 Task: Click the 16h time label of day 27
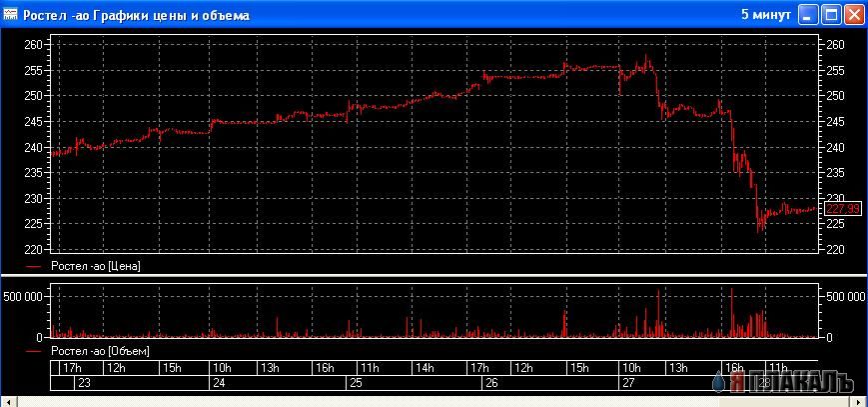(734, 368)
